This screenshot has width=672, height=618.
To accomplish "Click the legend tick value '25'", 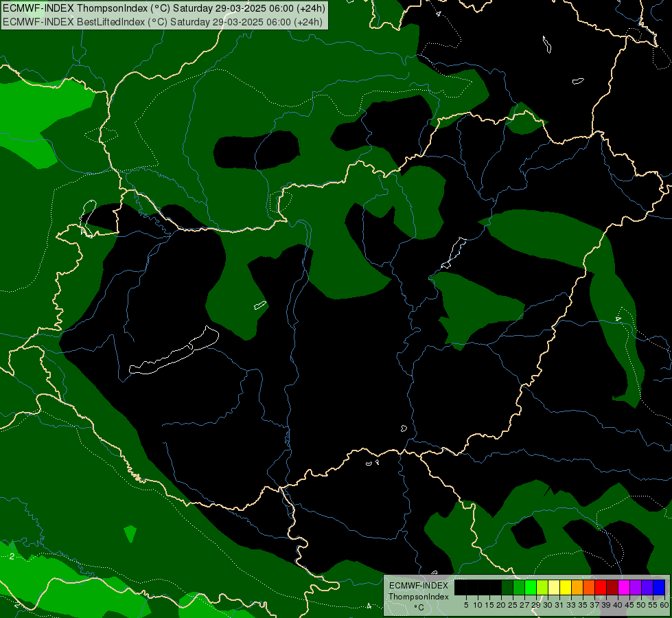I will (x=513, y=605).
